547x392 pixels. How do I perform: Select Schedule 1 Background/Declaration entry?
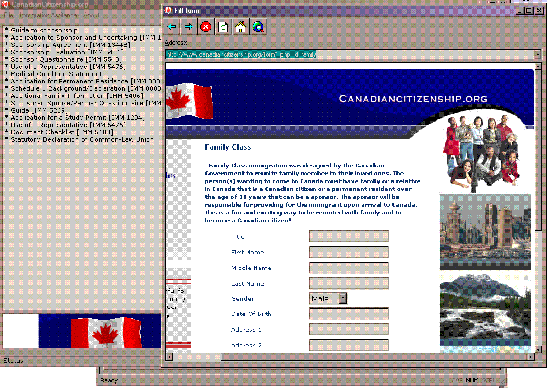pos(83,88)
